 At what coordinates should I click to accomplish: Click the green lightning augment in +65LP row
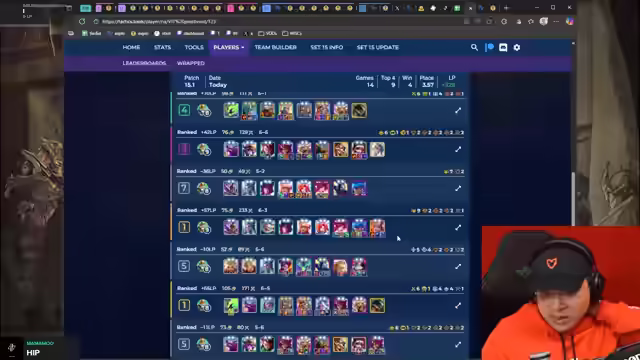(x=231, y=306)
